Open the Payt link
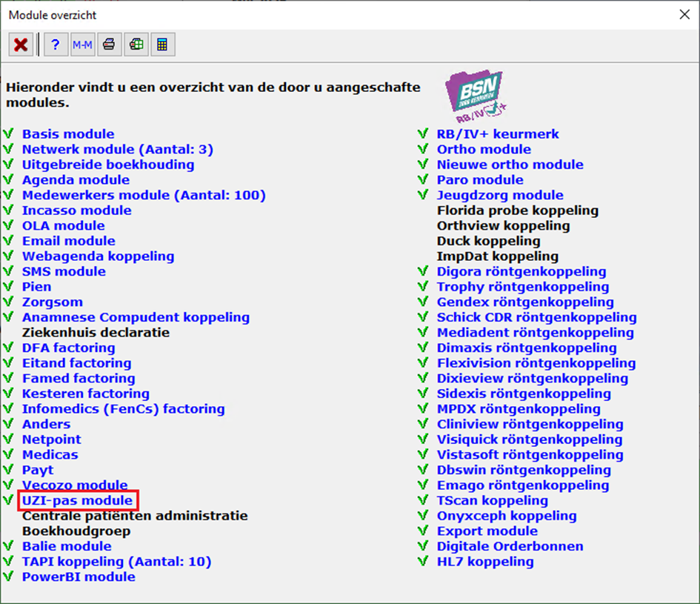This screenshot has height=604, width=700. (x=38, y=470)
